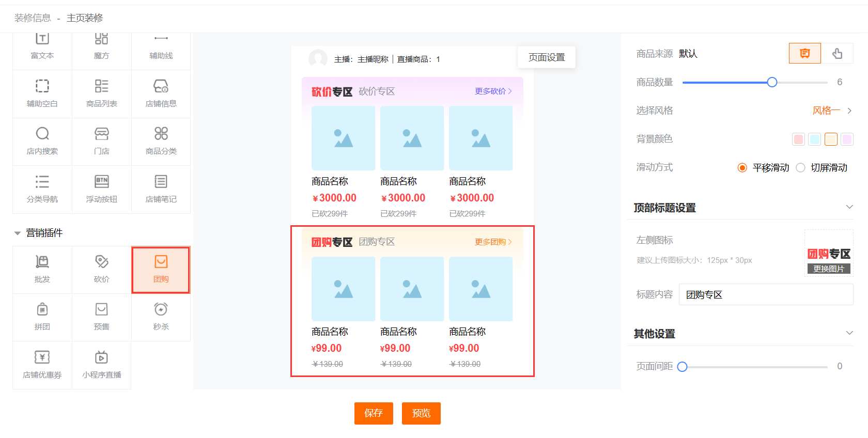
Task: Open the 页面设置 tab
Action: point(546,57)
